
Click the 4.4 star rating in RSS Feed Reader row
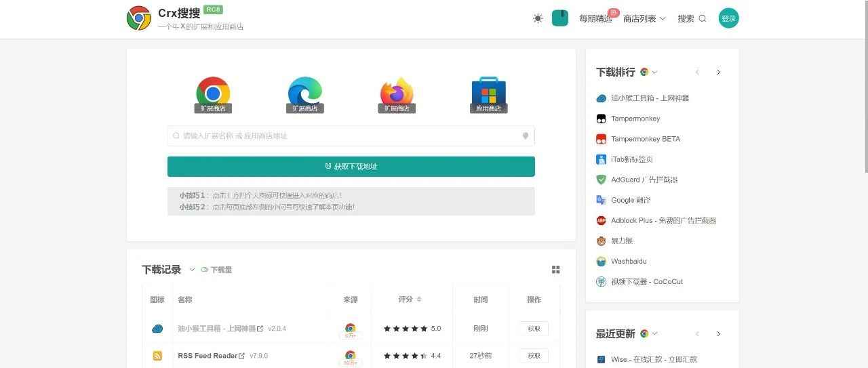click(x=412, y=356)
